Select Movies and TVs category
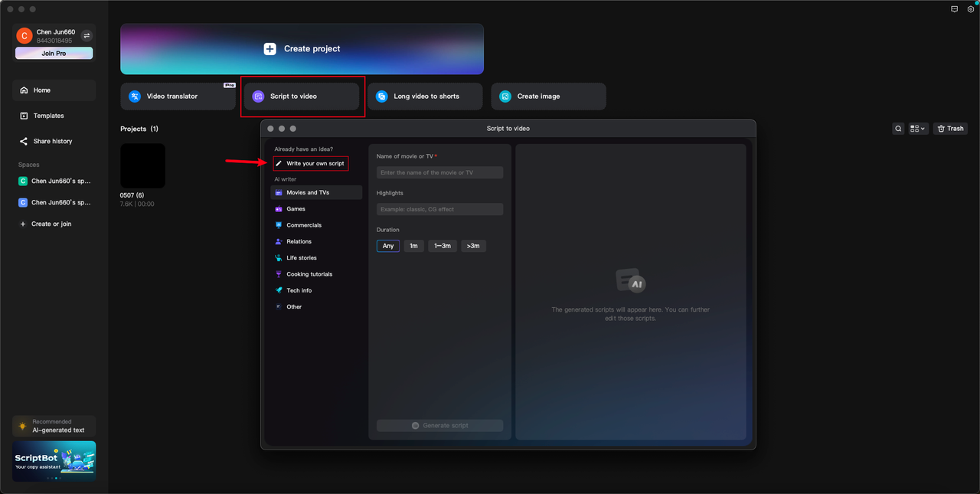 316,193
